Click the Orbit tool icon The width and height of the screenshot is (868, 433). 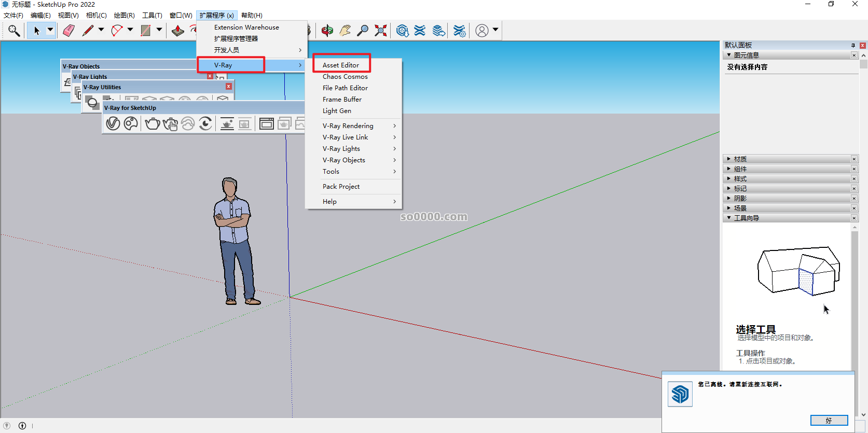coord(327,31)
